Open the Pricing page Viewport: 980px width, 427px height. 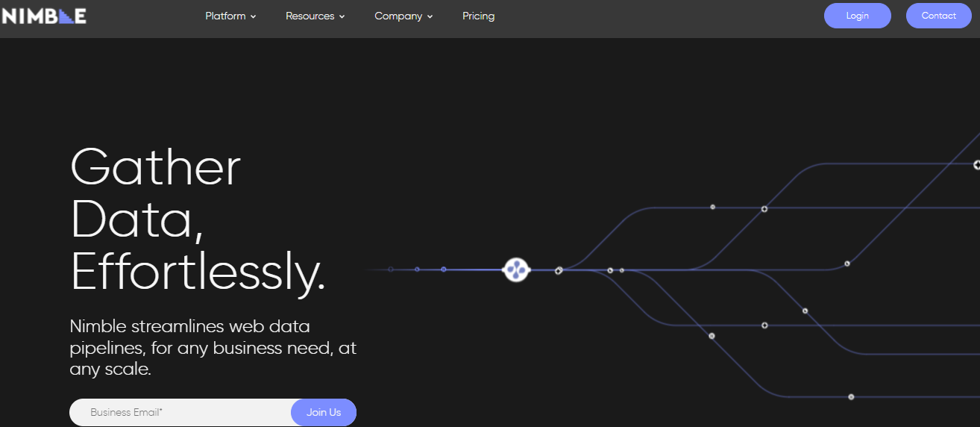tap(478, 16)
